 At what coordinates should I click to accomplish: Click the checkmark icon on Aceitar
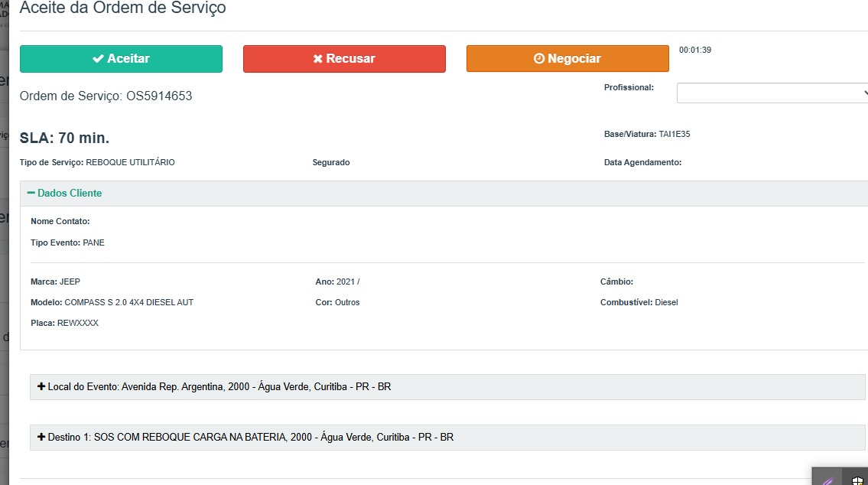(x=98, y=59)
